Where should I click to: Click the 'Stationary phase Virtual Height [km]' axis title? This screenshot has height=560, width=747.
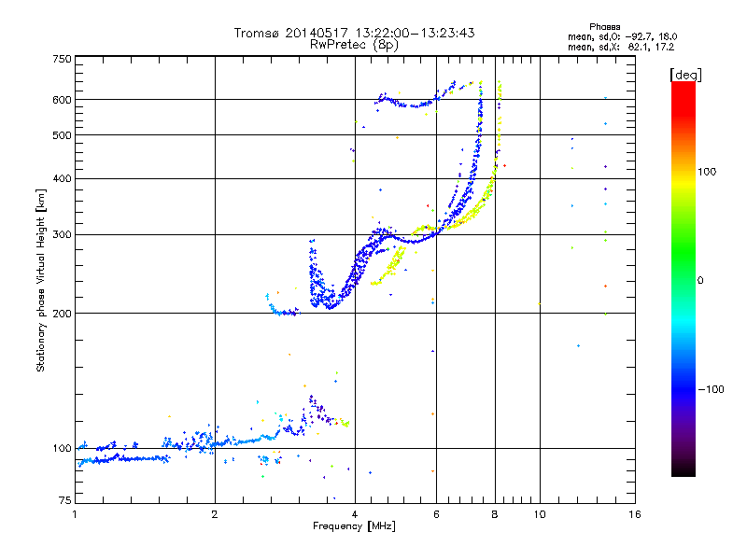[41, 280]
